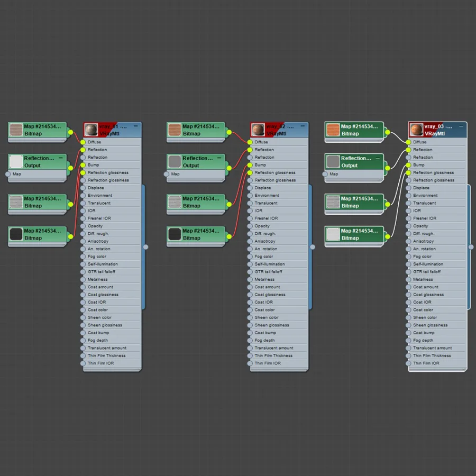Click the Thin Film IOR socket on vray_03
The width and height of the screenshot is (476, 476).
click(408, 363)
